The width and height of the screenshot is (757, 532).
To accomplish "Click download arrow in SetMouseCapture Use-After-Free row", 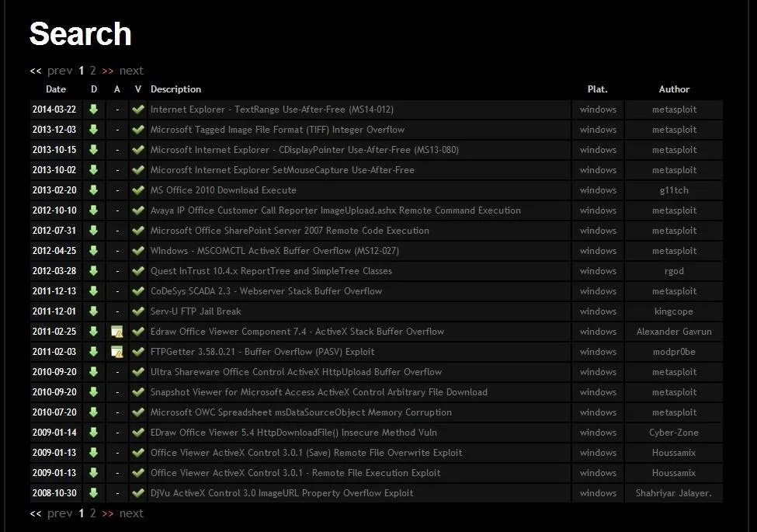I will 94,170.
